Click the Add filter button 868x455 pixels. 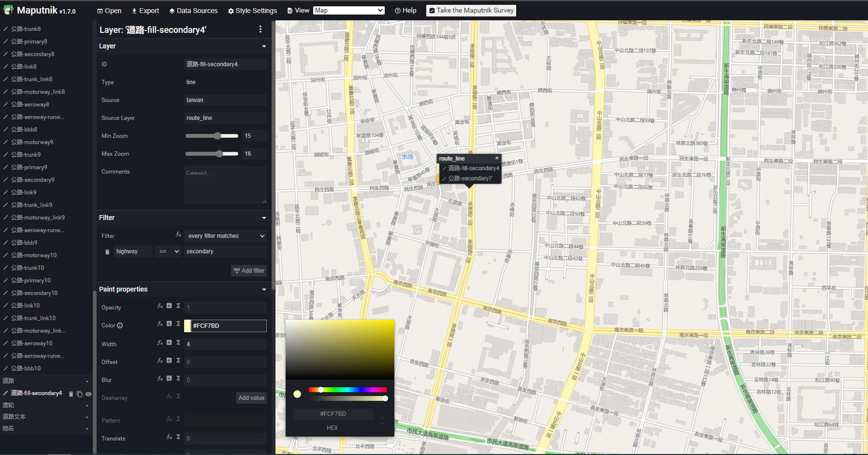(x=248, y=270)
